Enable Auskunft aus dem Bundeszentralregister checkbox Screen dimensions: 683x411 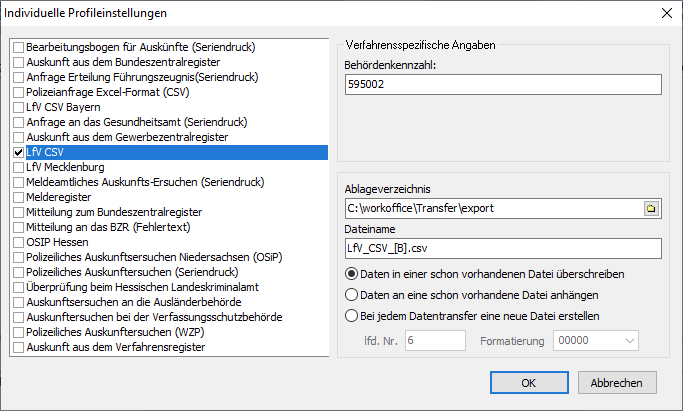[19, 62]
